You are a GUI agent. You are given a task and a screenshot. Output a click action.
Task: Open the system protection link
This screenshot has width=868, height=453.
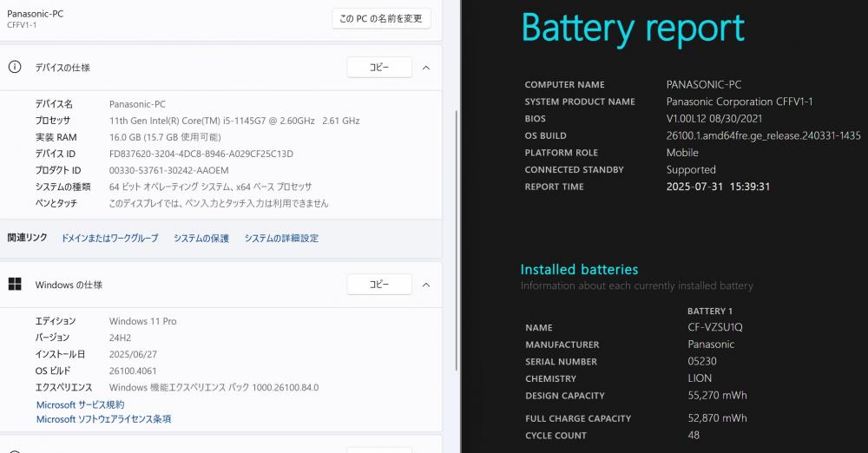[201, 238]
